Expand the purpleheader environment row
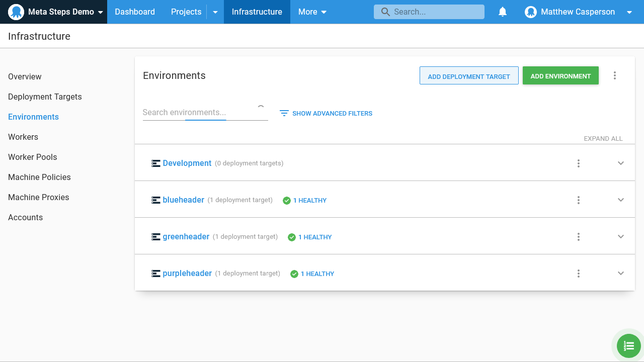 click(x=620, y=274)
